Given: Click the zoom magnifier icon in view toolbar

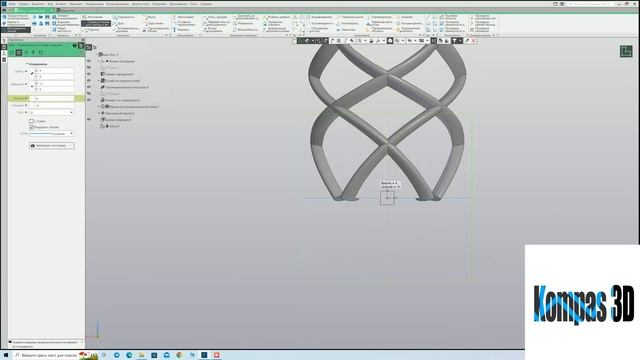Looking at the screenshot, I should tap(359, 41).
